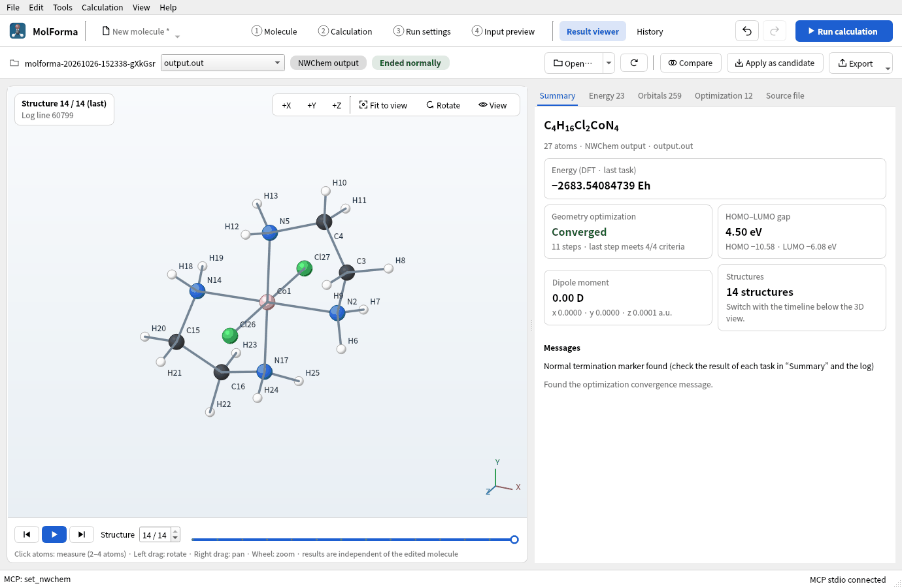The height and width of the screenshot is (588, 902).
Task: Switch to the Orbitals 259 tab
Action: (660, 95)
